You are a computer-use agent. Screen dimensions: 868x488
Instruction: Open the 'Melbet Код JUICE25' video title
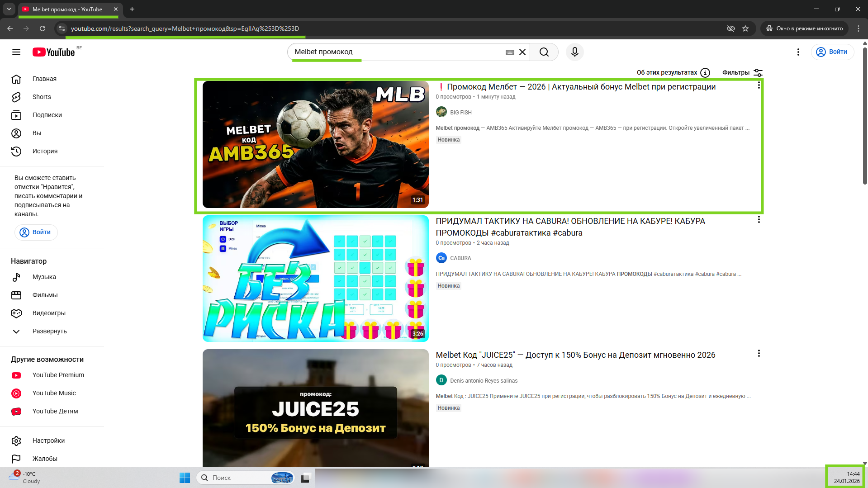coord(575,355)
